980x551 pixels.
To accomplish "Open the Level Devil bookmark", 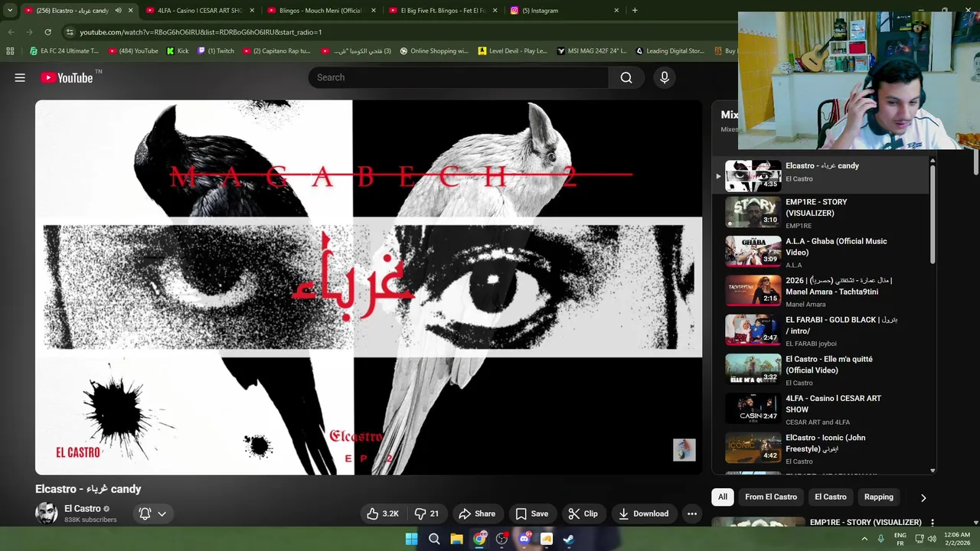I will pos(512,51).
